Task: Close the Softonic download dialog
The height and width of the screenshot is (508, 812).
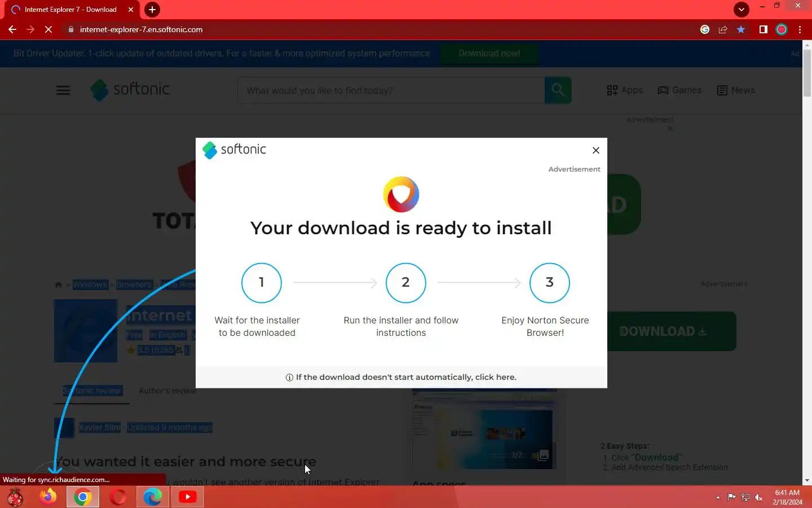Action: (595, 150)
